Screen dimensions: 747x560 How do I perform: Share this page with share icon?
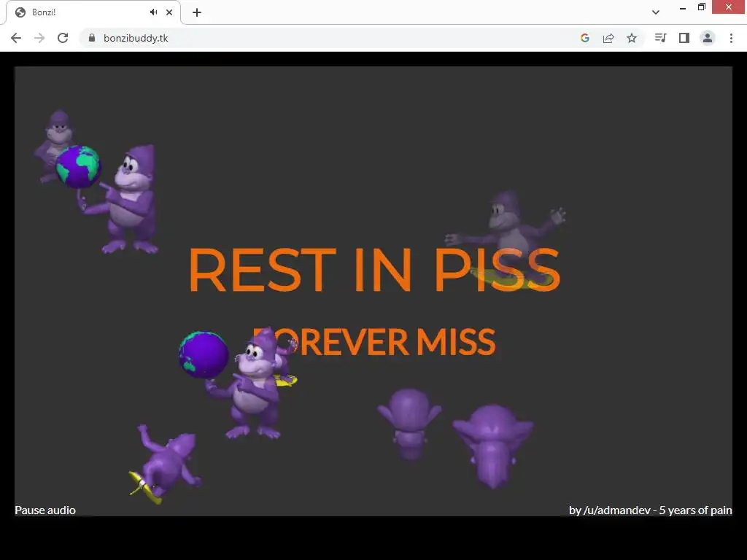[x=608, y=38]
